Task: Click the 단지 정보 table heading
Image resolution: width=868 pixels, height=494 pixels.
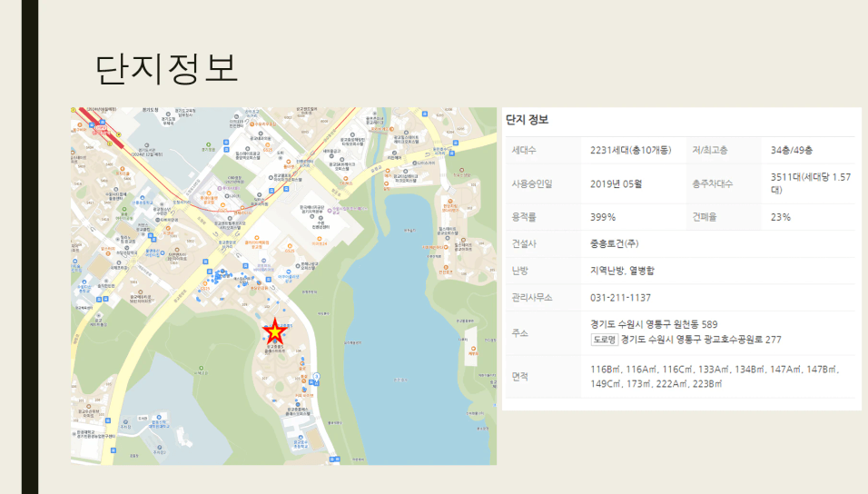Action: tap(527, 120)
